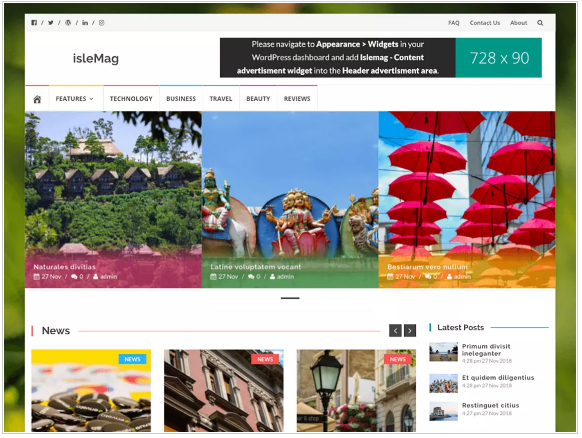Open Et quidem diligentius latest post

(498, 377)
